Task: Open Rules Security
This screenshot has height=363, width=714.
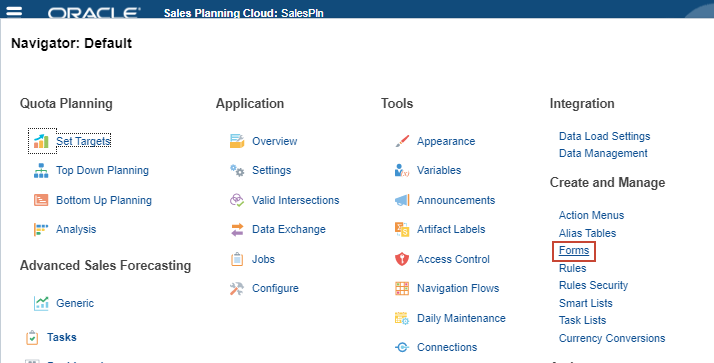Action: [x=594, y=286]
